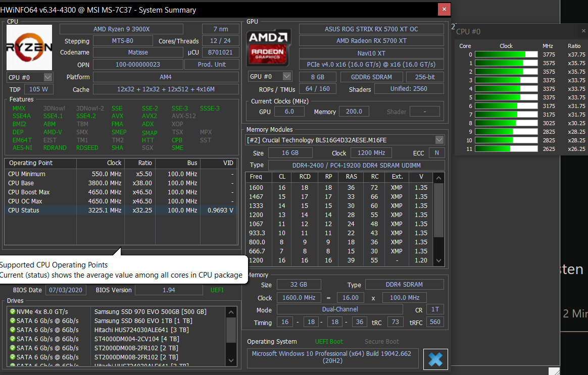
Task: Click the VID column header
Action: coord(219,163)
